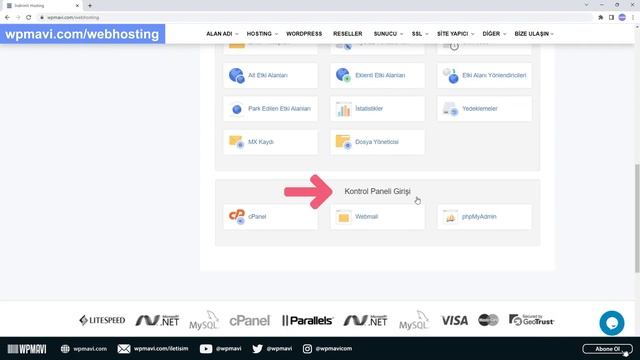Click the cPanel partner logo in footer strip
The width and height of the screenshot is (640, 360).
tap(249, 321)
